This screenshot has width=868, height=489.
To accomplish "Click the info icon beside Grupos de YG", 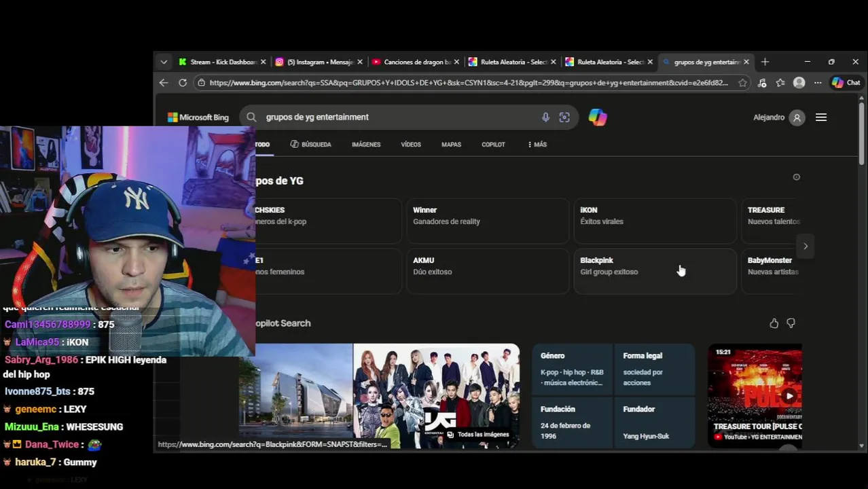I will click(x=797, y=177).
